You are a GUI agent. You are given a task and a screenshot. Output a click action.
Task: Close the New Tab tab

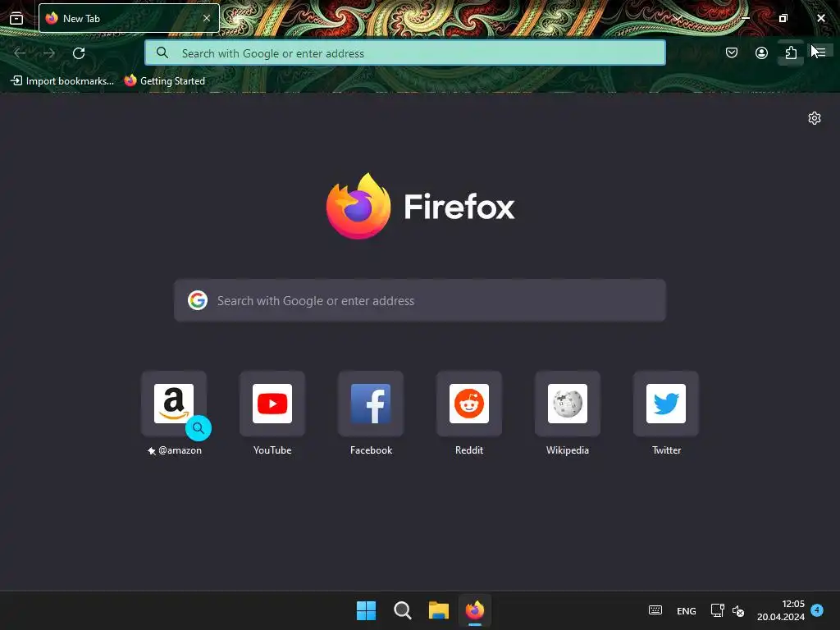(x=206, y=18)
